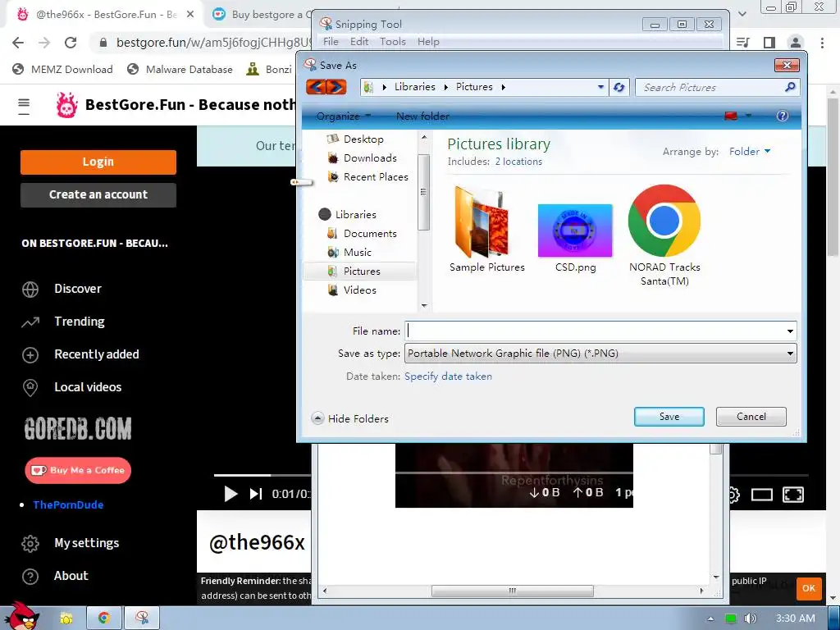
Task: Click the Back arrow in Save As dialog
Action: (x=316, y=87)
